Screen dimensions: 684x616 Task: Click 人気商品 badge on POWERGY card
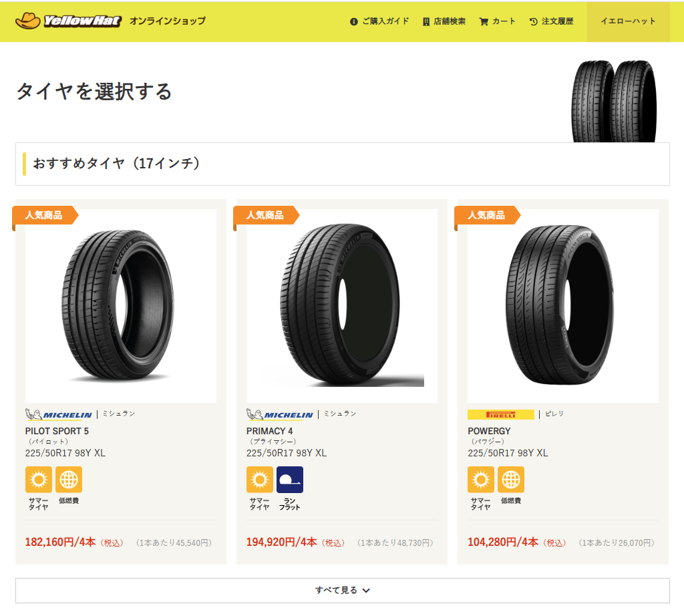point(487,215)
